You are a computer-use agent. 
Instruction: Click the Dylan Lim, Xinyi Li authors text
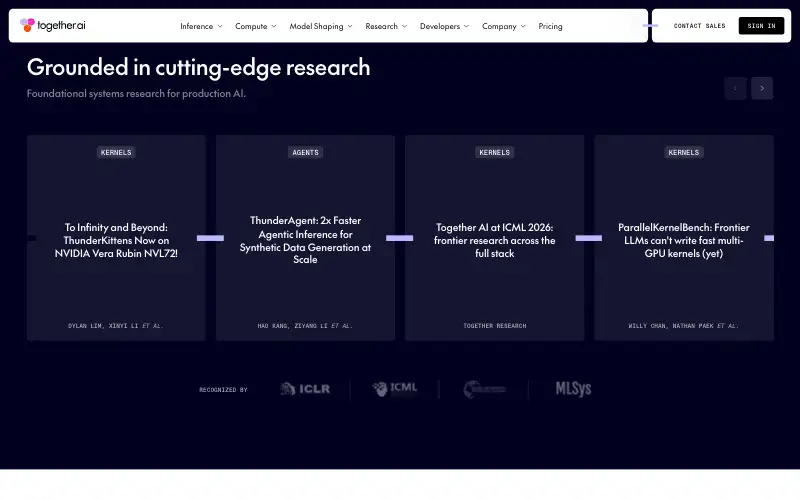(x=115, y=326)
